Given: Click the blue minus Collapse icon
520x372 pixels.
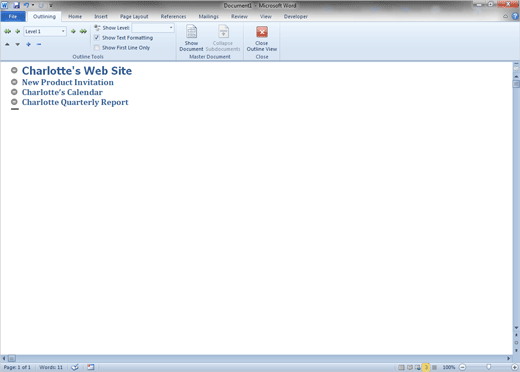Looking at the screenshot, I should pos(39,44).
